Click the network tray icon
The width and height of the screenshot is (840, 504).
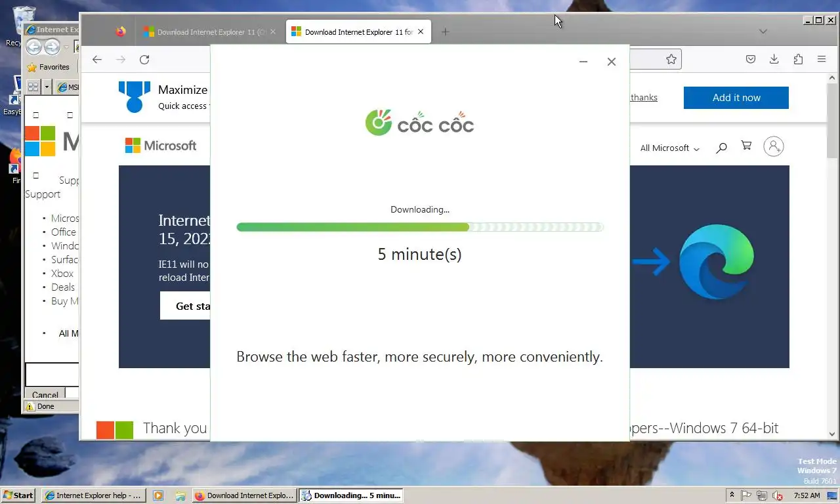(762, 495)
